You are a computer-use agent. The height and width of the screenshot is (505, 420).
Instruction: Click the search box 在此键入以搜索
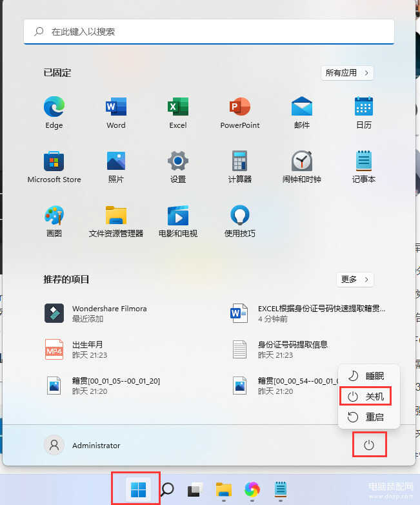pyautogui.click(x=209, y=31)
